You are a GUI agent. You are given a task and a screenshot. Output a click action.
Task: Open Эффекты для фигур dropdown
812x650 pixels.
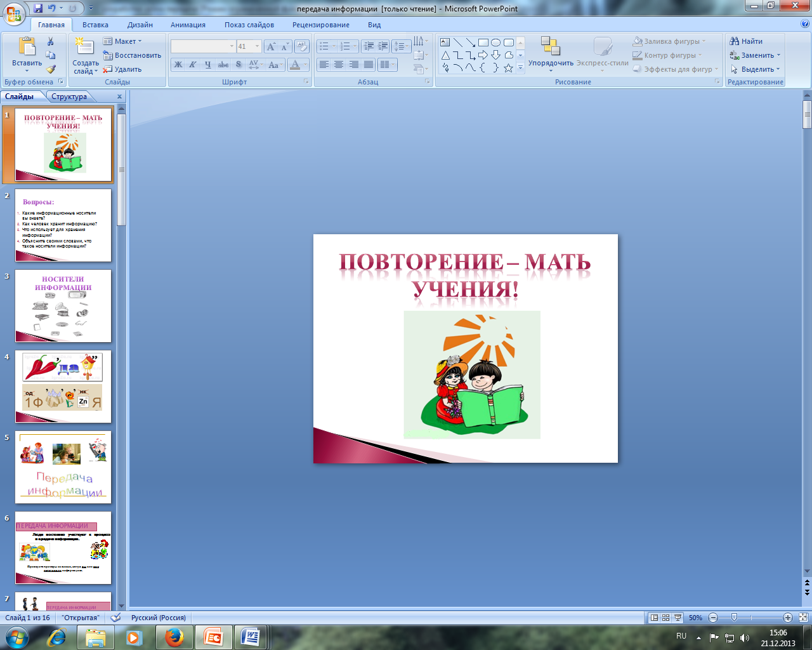[x=676, y=69]
